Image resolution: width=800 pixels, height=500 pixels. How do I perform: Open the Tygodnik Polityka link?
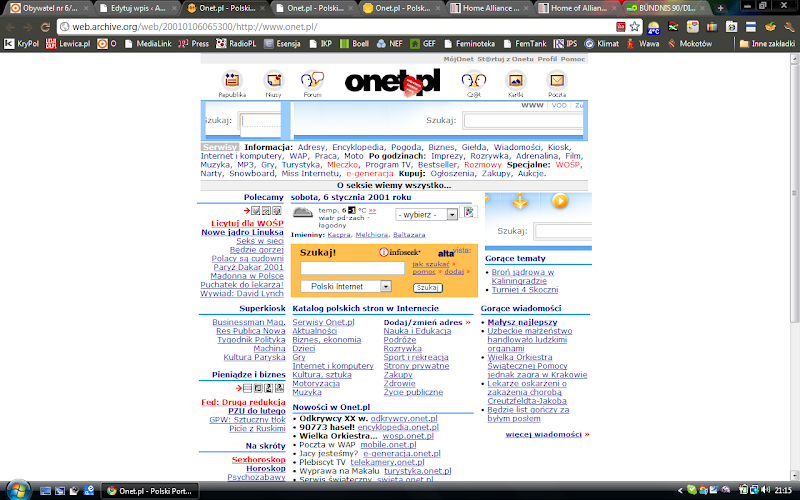click(251, 340)
